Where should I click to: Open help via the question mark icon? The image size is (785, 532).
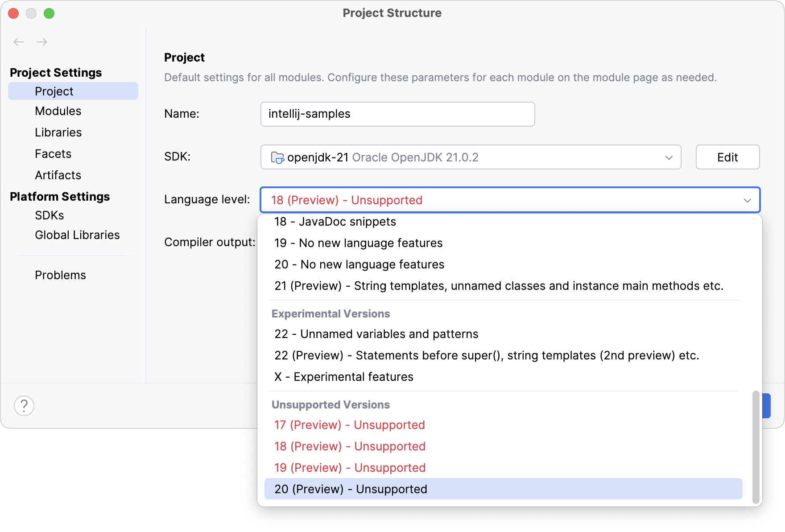click(x=24, y=406)
